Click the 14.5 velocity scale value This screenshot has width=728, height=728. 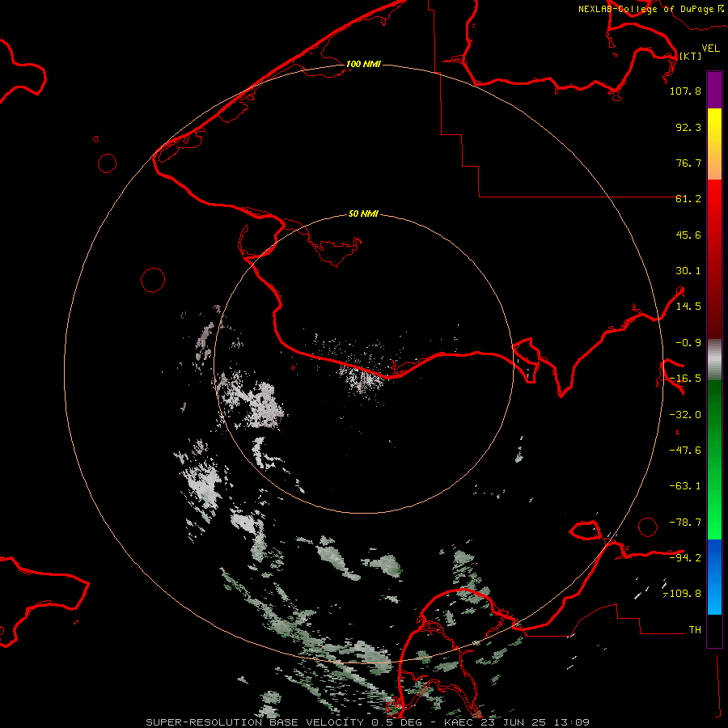[x=688, y=307]
